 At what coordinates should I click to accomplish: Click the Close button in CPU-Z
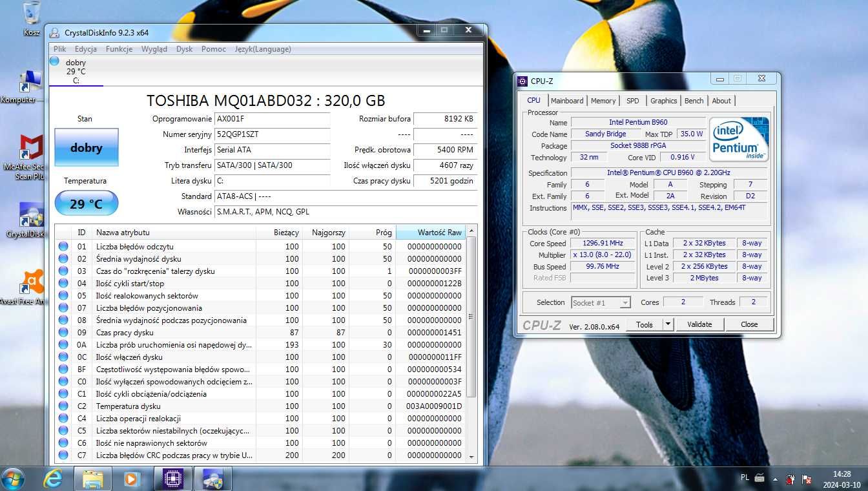[x=749, y=325]
